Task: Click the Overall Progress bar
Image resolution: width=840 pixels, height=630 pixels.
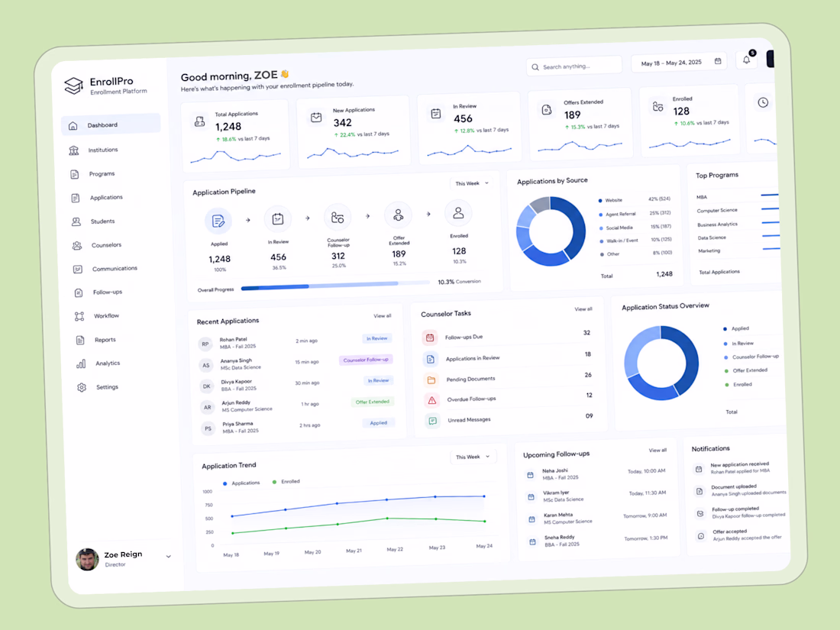Action: click(x=334, y=285)
